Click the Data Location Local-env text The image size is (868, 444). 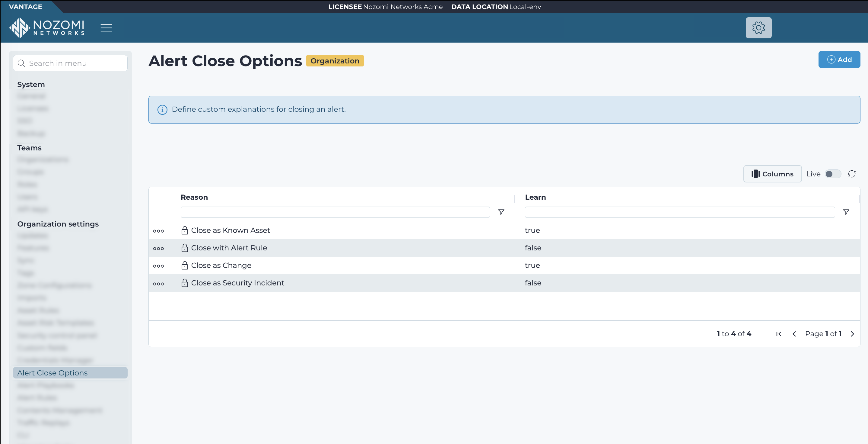(x=496, y=7)
